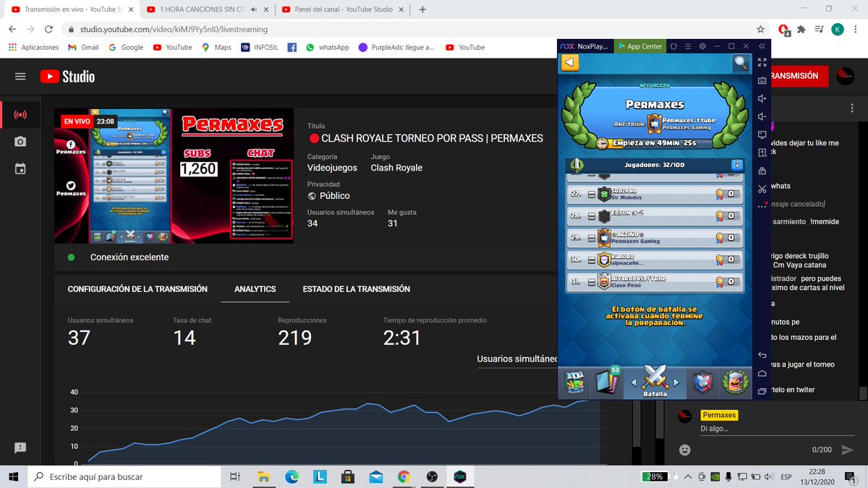Open a new browser tab with plus button
868x488 pixels.
click(422, 10)
